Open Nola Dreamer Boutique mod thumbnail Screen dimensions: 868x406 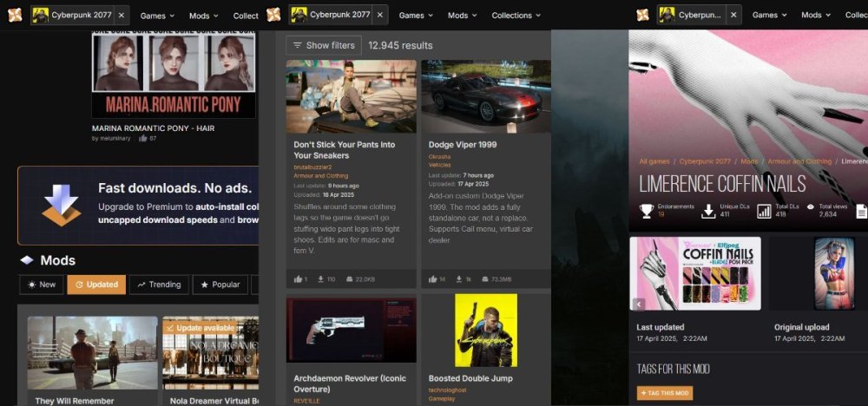coord(210,353)
